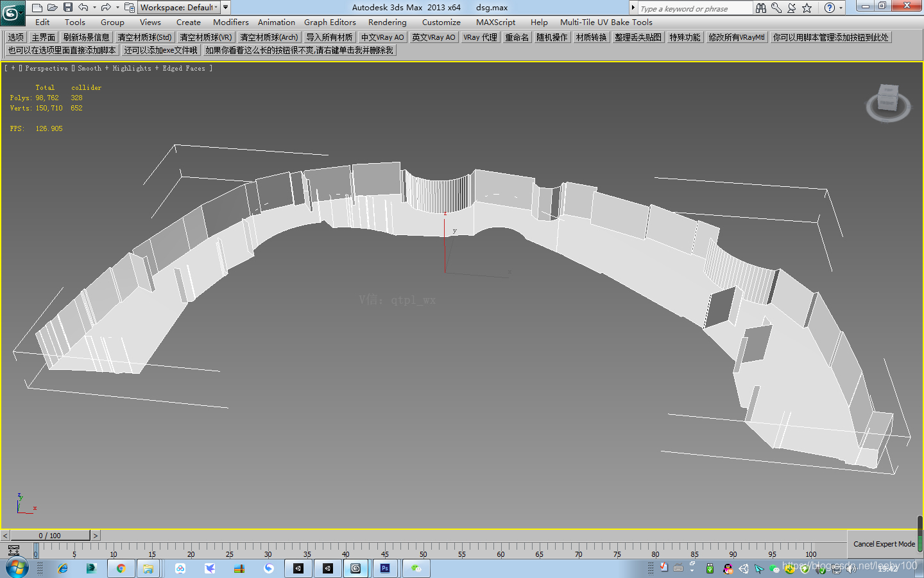Click the 刷新场景信息 button
Screen dimensions: 924x578
tap(87, 37)
